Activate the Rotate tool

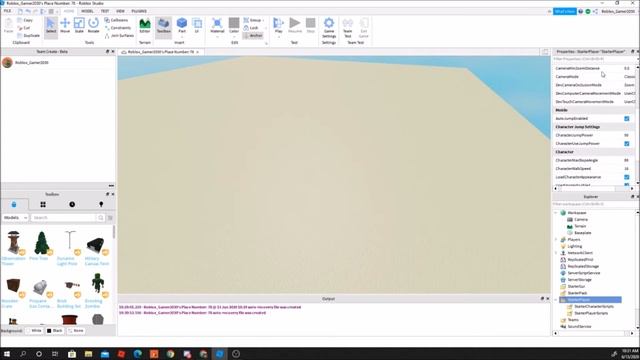pyautogui.click(x=93, y=26)
